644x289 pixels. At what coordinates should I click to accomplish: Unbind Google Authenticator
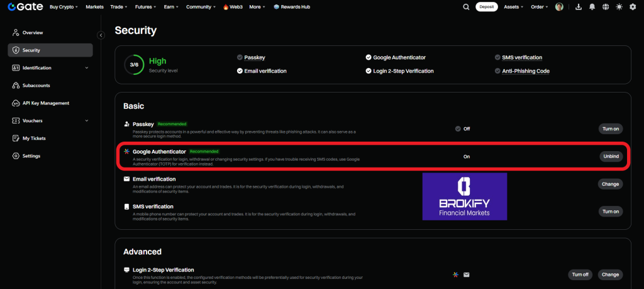point(610,156)
